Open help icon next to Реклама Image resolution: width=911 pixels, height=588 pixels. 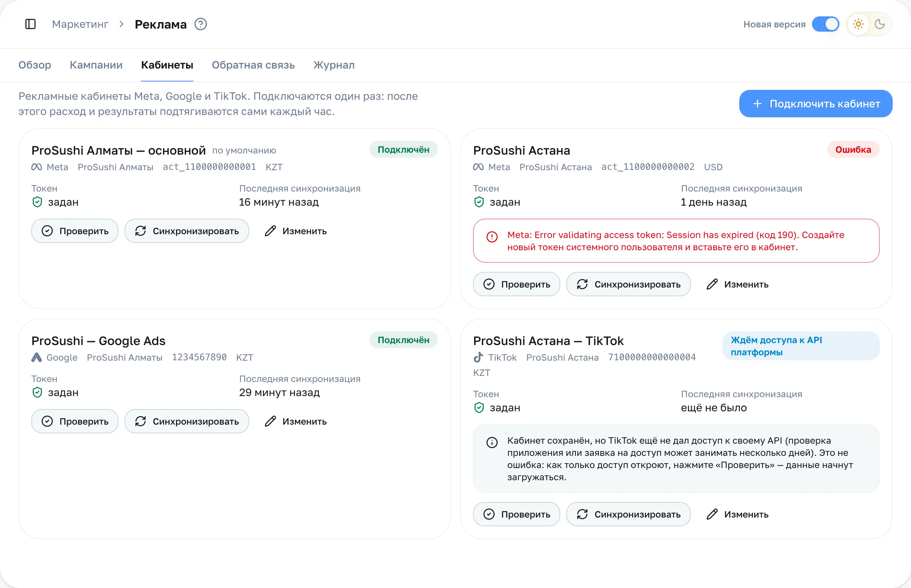click(201, 24)
